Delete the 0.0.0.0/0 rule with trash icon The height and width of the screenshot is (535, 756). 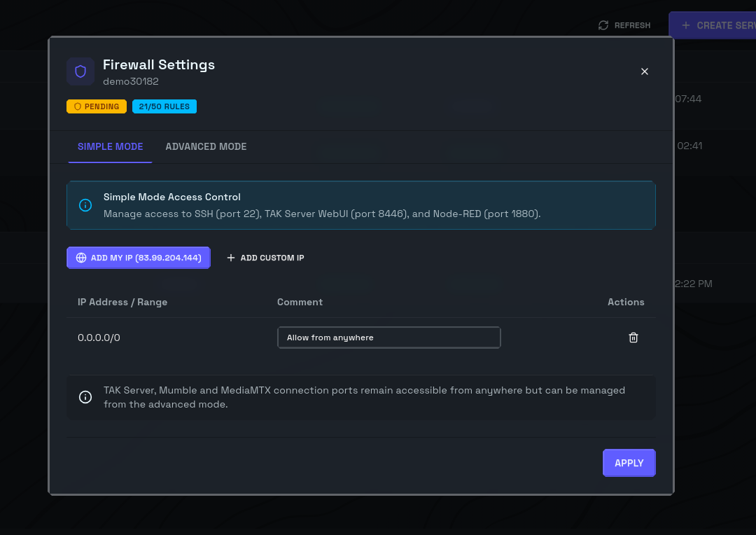(x=633, y=338)
